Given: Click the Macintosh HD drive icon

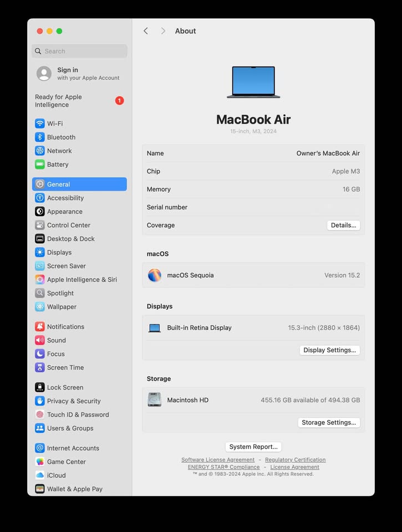Looking at the screenshot, I should [155, 400].
